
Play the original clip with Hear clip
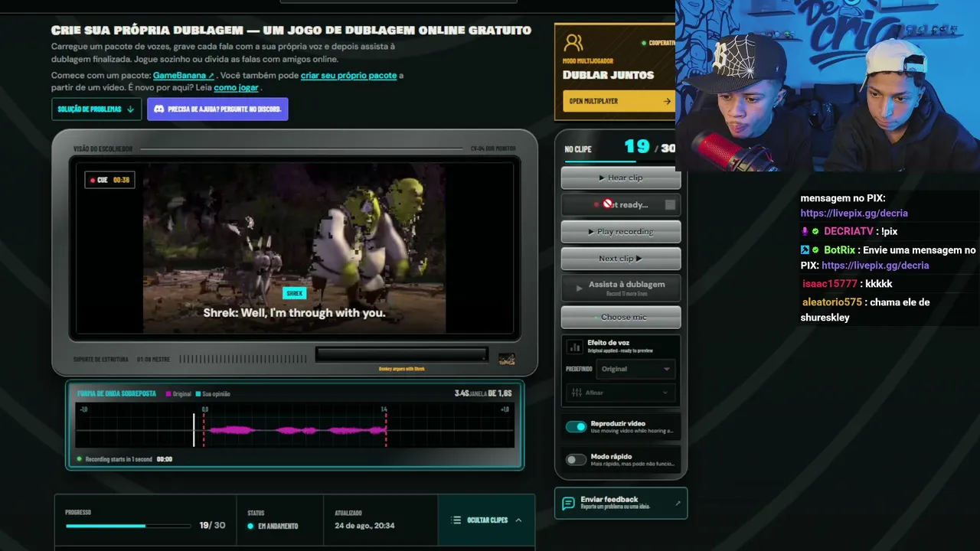point(621,178)
